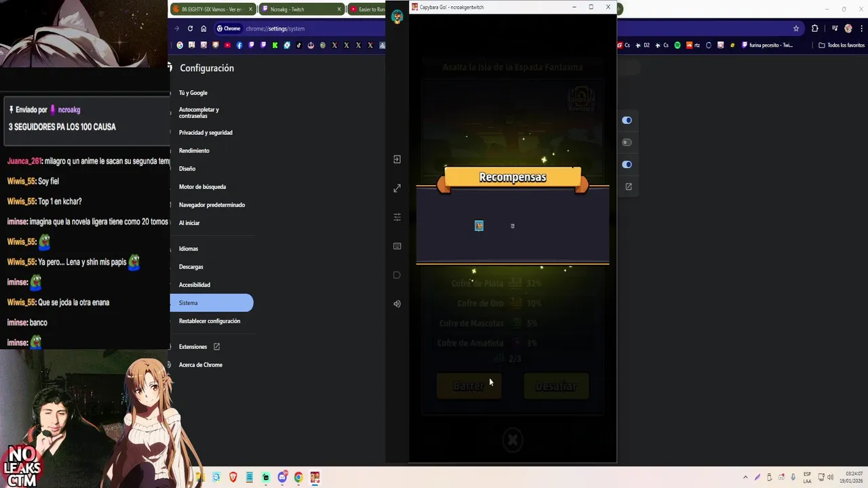The width and height of the screenshot is (868, 488).
Task: Switch to the Ncroakg - Twitch tab
Action: [301, 9]
